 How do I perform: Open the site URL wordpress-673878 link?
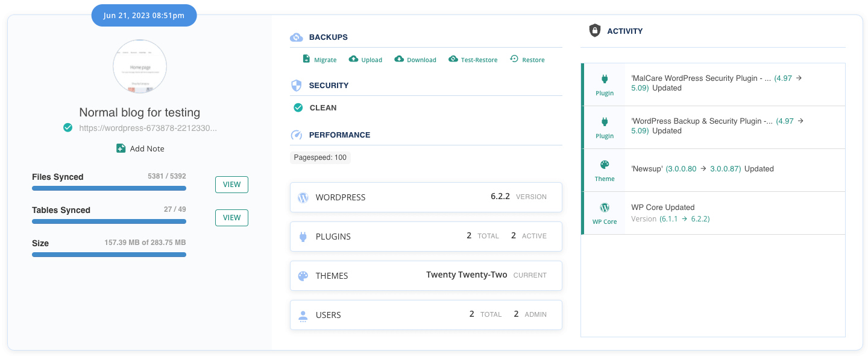148,128
